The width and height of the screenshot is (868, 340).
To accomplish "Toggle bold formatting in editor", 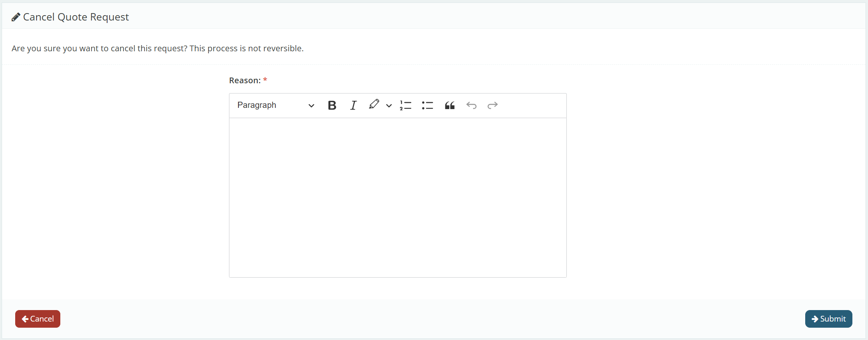I will (332, 105).
